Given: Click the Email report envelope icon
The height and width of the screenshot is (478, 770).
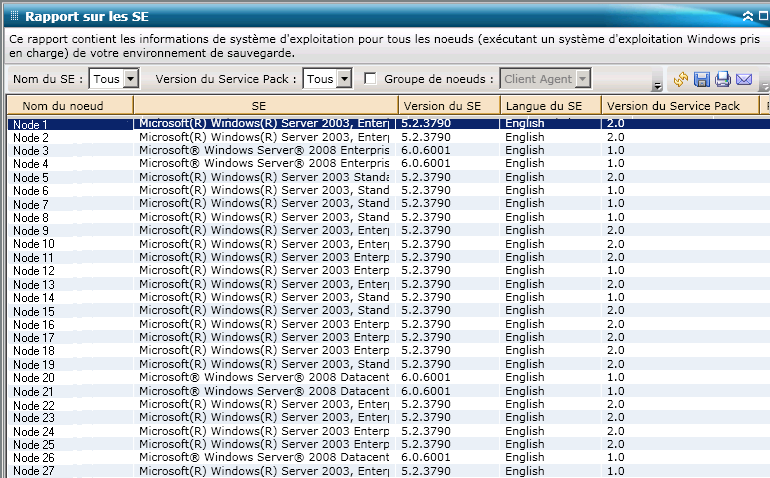Looking at the screenshot, I should click(x=744, y=79).
